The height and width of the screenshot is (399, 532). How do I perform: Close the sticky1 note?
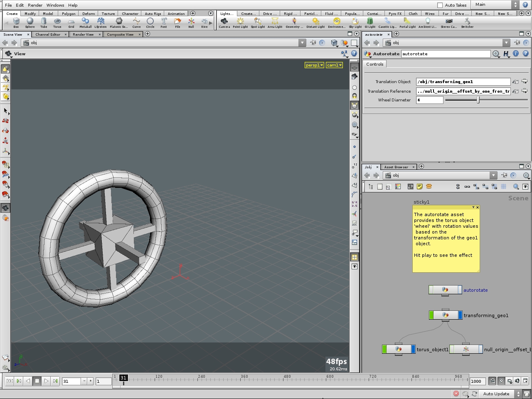pos(477,207)
